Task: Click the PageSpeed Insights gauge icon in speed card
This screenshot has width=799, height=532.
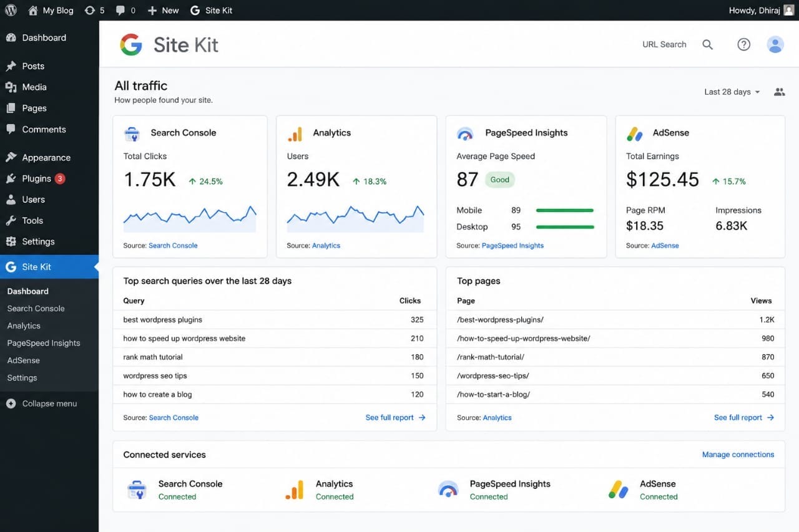Action: (x=465, y=133)
